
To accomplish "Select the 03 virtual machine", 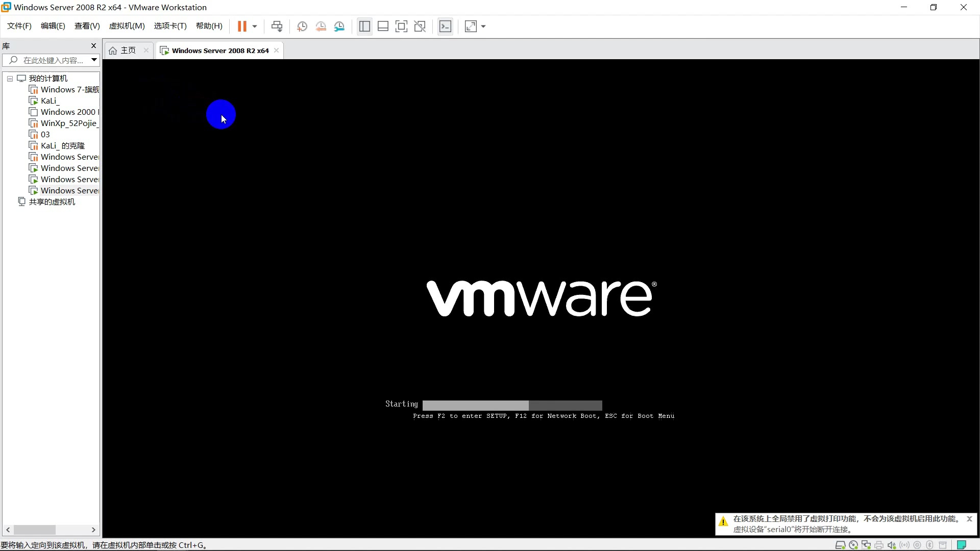I will coord(40,135).
